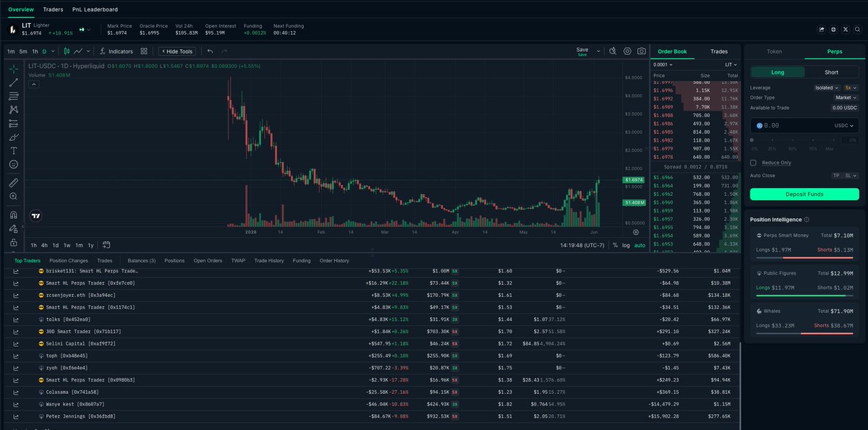The height and width of the screenshot is (430, 868).
Task: Take a chart snapshot with camera
Action: [x=642, y=51]
